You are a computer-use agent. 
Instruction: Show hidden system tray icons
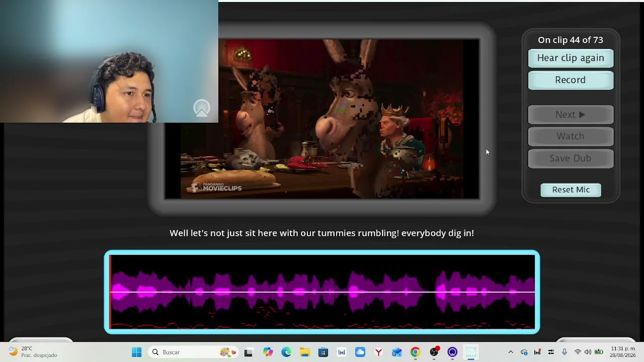pos(511,352)
